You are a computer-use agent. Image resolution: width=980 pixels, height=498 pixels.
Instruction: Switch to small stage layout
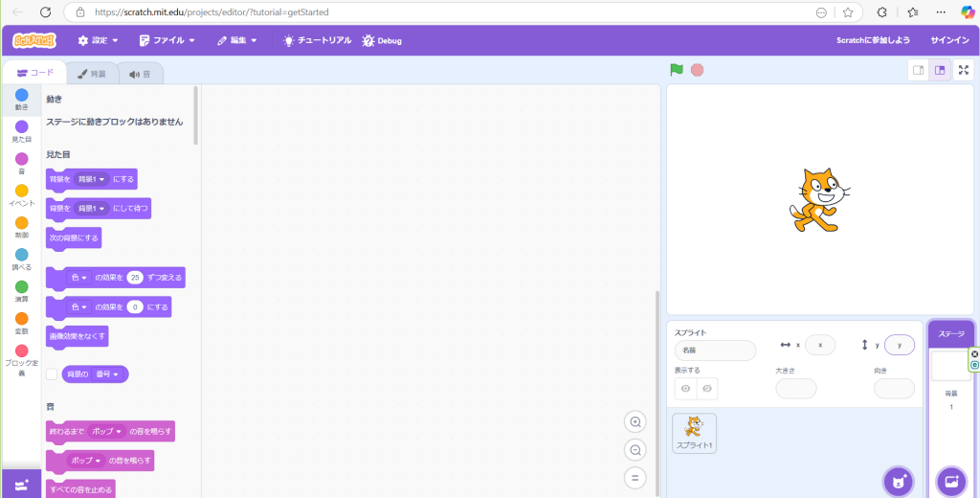coord(918,70)
